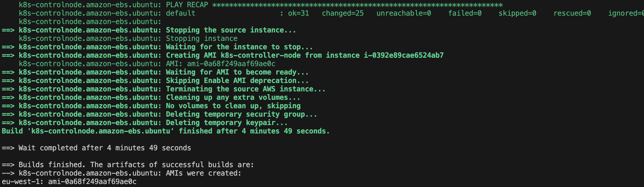Click the instance ID i-0392e89cae6524ab7
The height and width of the screenshot is (187, 644).
coord(403,55)
